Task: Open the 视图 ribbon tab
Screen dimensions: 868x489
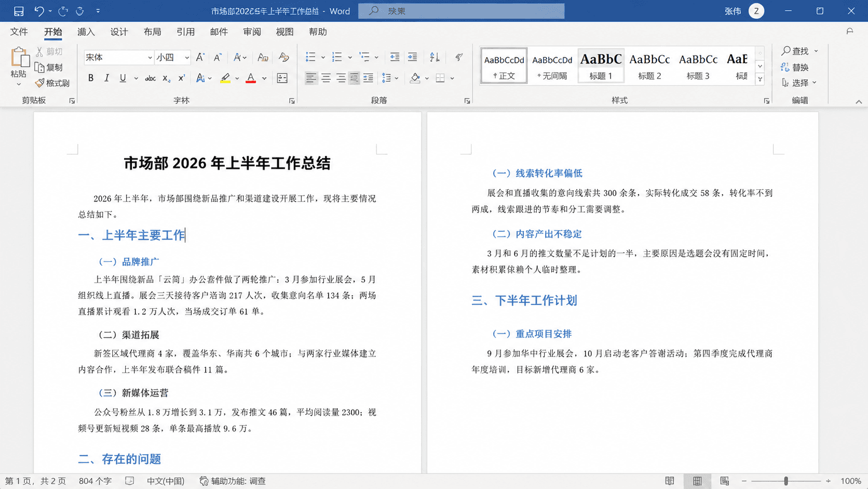Action: [x=284, y=32]
